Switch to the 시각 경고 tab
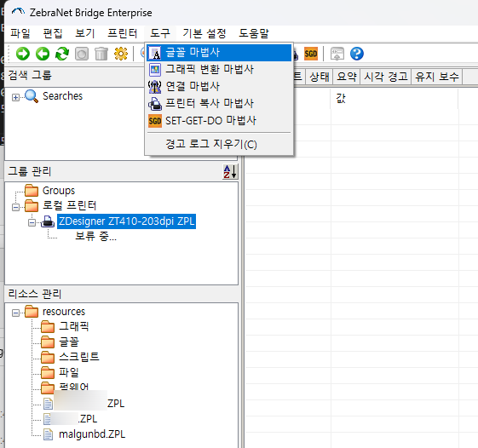 tap(386, 77)
